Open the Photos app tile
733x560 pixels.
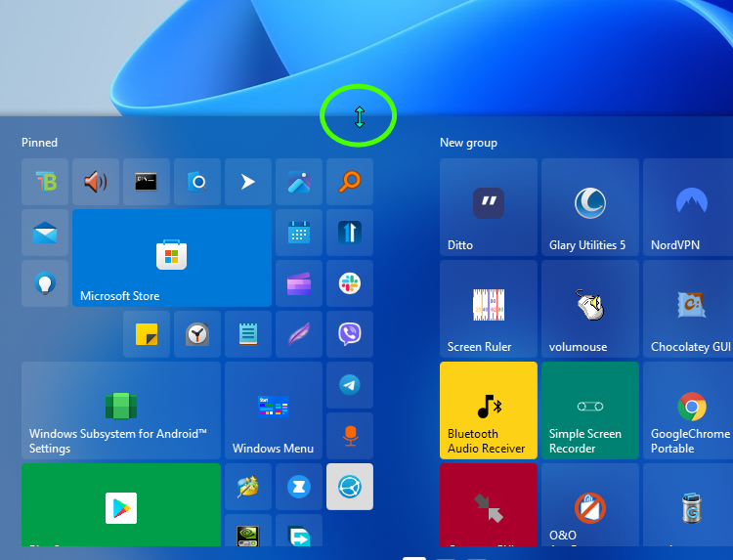[x=299, y=182]
